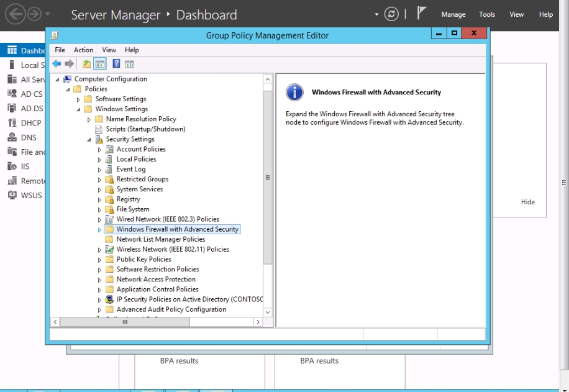Select the Wireless Network (IEEE 802.11) Policies icon
Screen dimensions: 569x392
pos(109,249)
